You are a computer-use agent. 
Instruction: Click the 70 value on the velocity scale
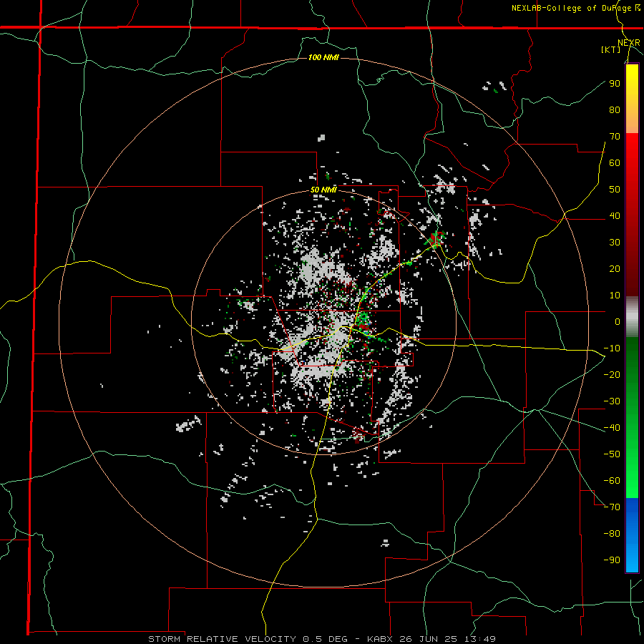point(615,137)
